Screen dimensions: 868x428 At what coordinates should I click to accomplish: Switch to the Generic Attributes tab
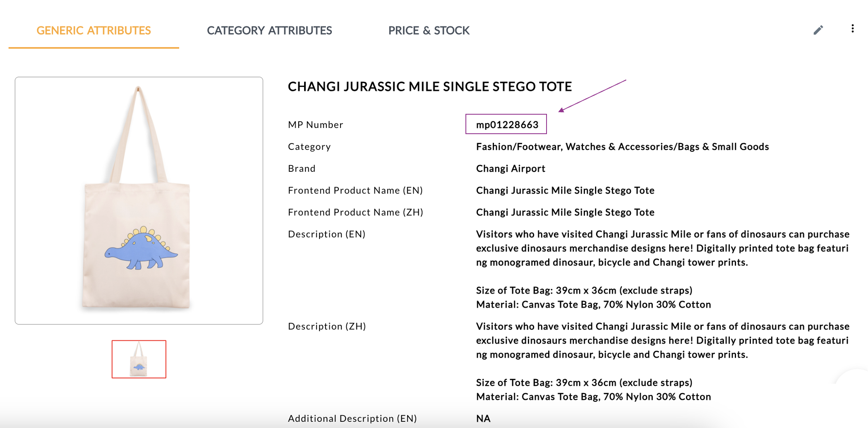click(x=94, y=30)
